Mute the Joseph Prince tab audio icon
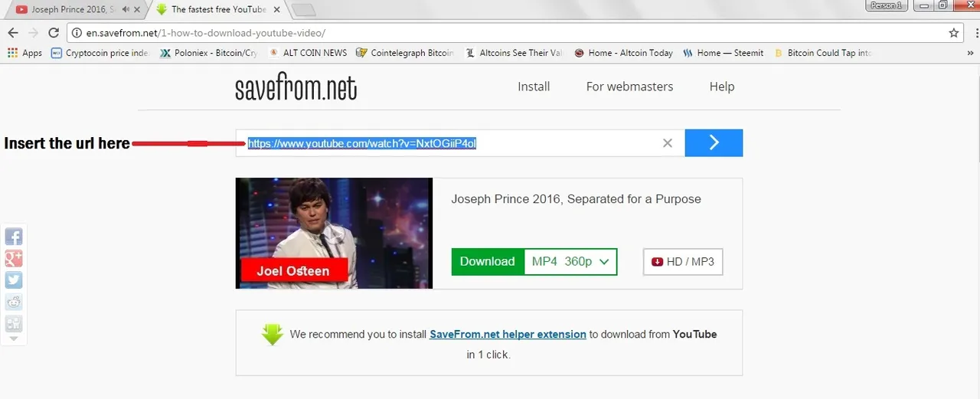This screenshot has width=980, height=399. 125,9
